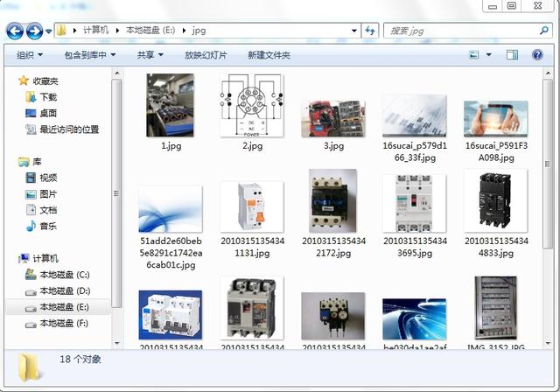560x392 pixels.
Task: Select the be030da1ae2af blue image thumbnail
Action: click(414, 318)
